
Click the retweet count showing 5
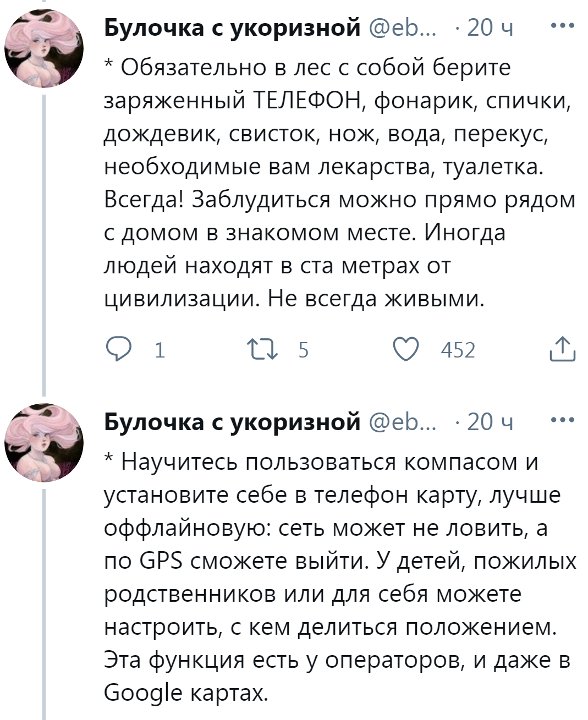coord(304,350)
